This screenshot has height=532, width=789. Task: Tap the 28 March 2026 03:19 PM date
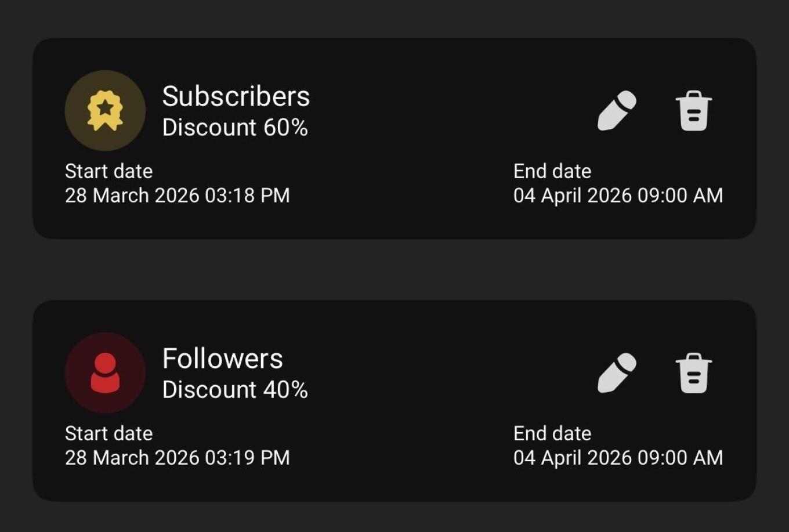tap(177, 458)
